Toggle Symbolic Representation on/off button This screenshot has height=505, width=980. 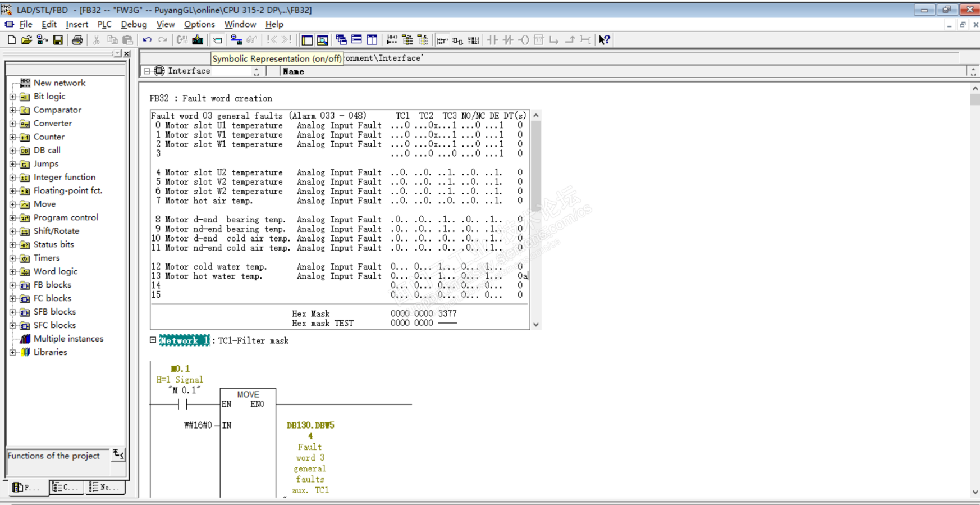218,40
